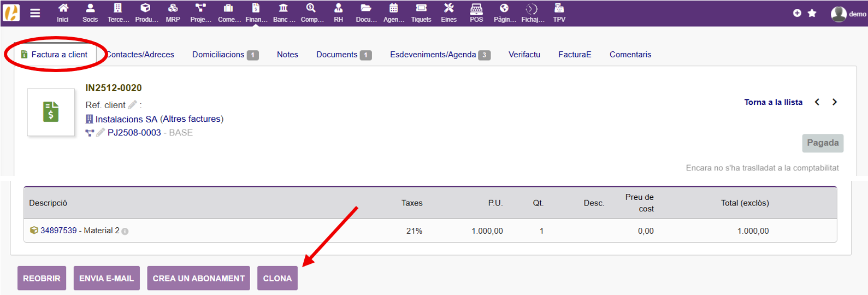868x295 pixels.
Task: Open project link PJ2508-0003
Action: 134,133
